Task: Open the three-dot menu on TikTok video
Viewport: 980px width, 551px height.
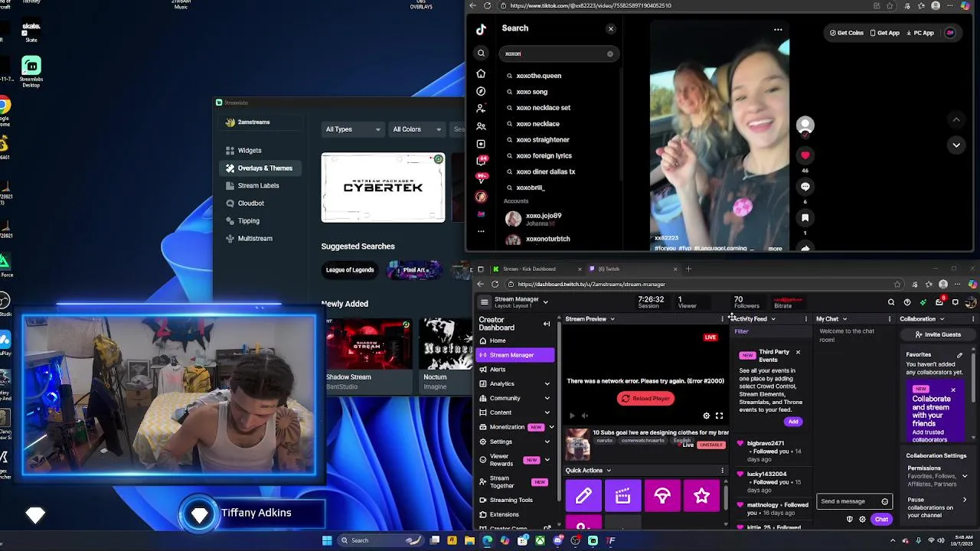Action: (778, 30)
